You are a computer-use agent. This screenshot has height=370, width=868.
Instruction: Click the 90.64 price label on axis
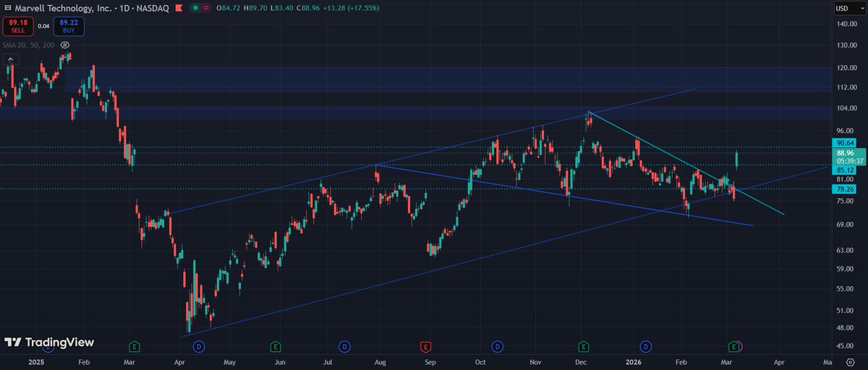846,143
